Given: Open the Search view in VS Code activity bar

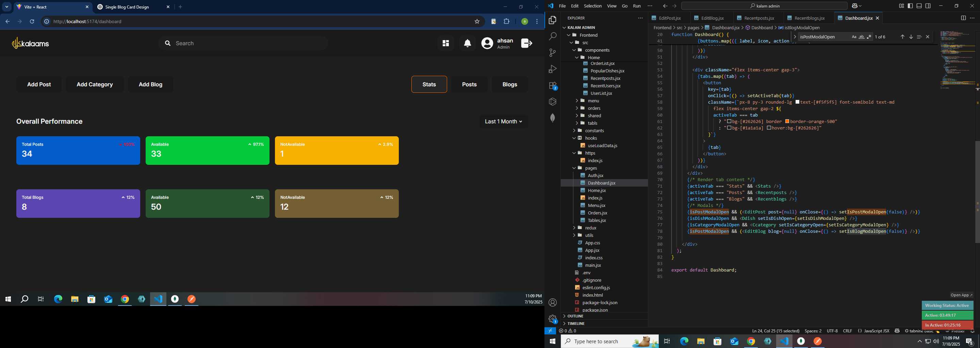Looking at the screenshot, I should [553, 36].
